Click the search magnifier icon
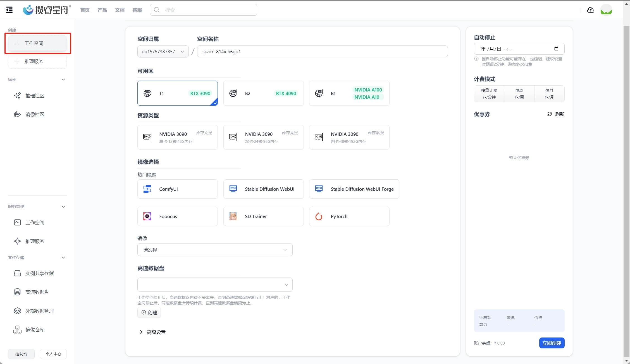Screen dimensions: 630x364 tap(157, 10)
